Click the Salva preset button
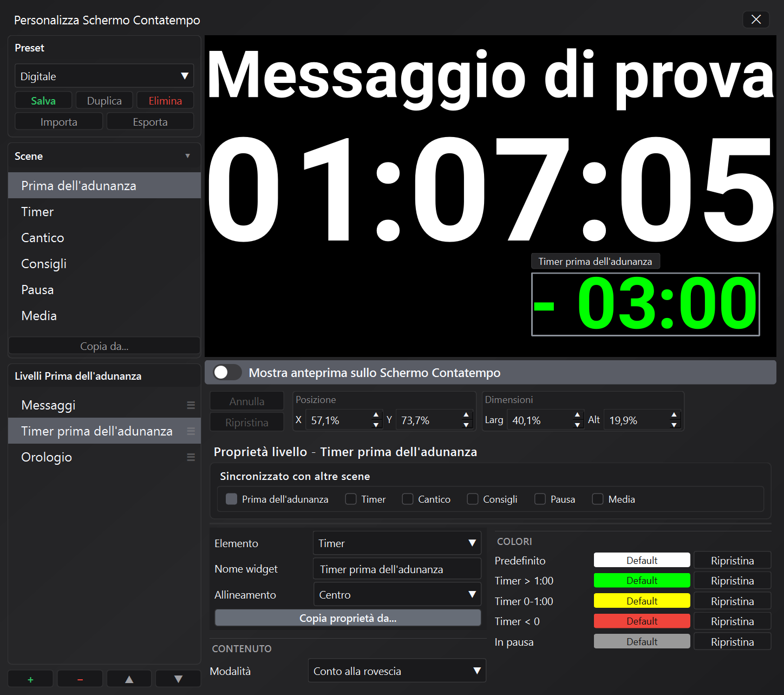The image size is (784, 695). [43, 100]
